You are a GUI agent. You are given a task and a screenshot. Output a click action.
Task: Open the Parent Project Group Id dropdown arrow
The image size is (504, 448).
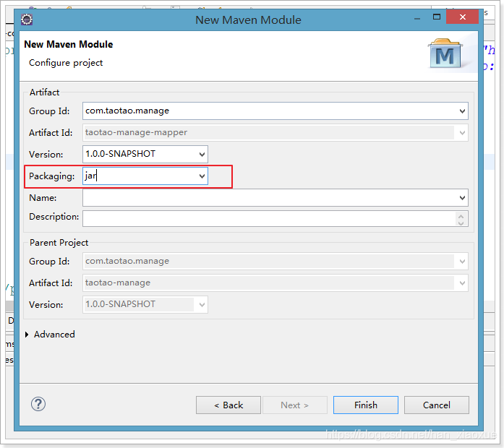point(462,262)
